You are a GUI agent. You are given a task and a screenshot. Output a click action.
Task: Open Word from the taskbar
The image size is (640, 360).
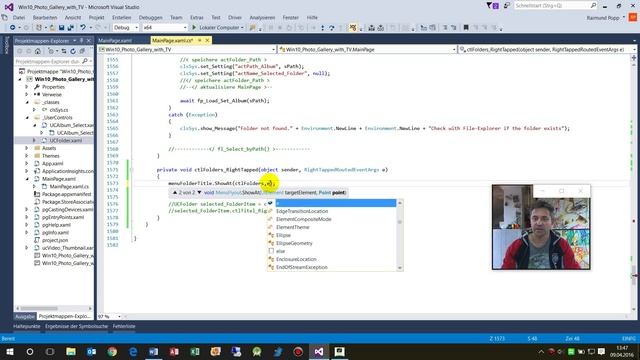[x=153, y=351]
